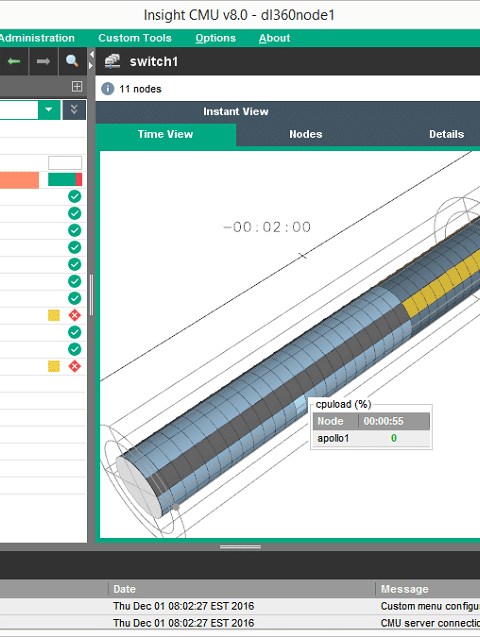Switch to the Details tab
The image size is (480, 637).
pos(446,134)
